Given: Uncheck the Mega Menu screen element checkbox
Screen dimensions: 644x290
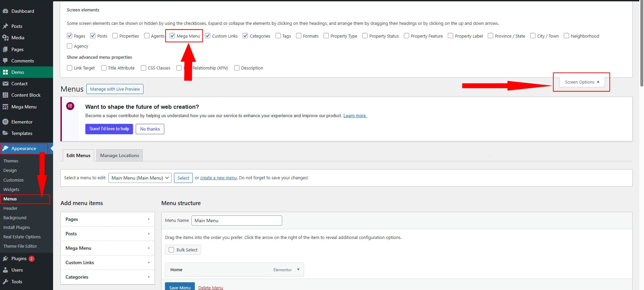Looking at the screenshot, I should pos(172,36).
